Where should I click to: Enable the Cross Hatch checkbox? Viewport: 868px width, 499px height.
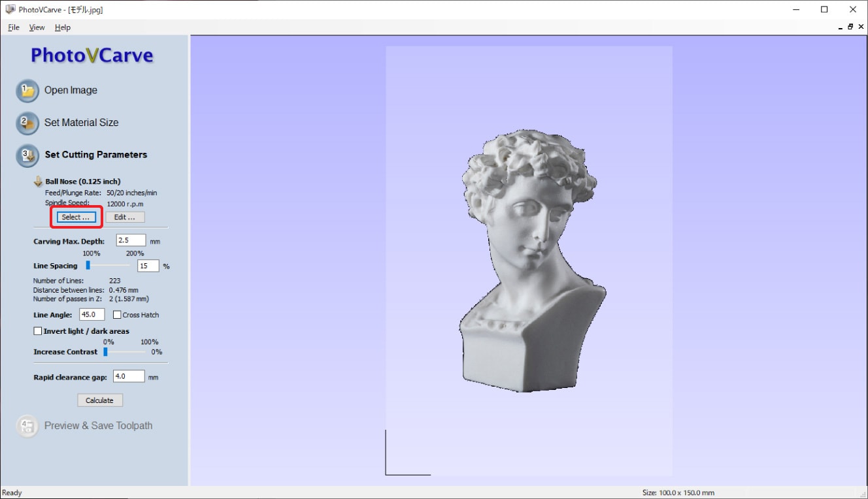(117, 315)
